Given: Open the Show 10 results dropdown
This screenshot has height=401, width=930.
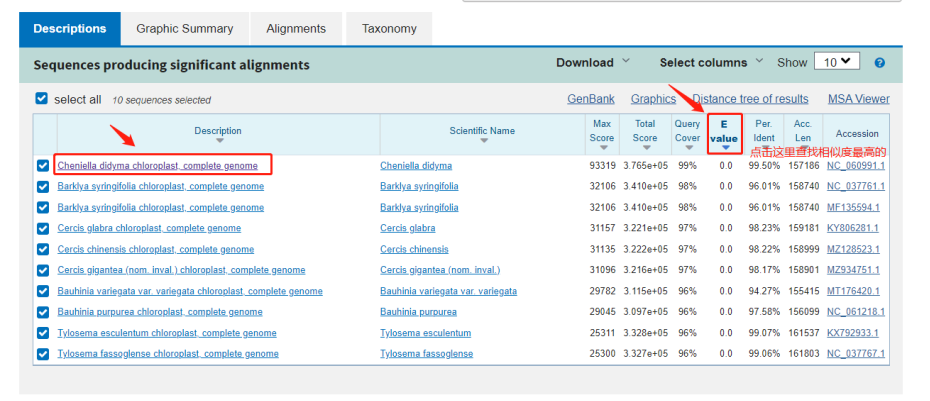Looking at the screenshot, I should pos(837,62).
